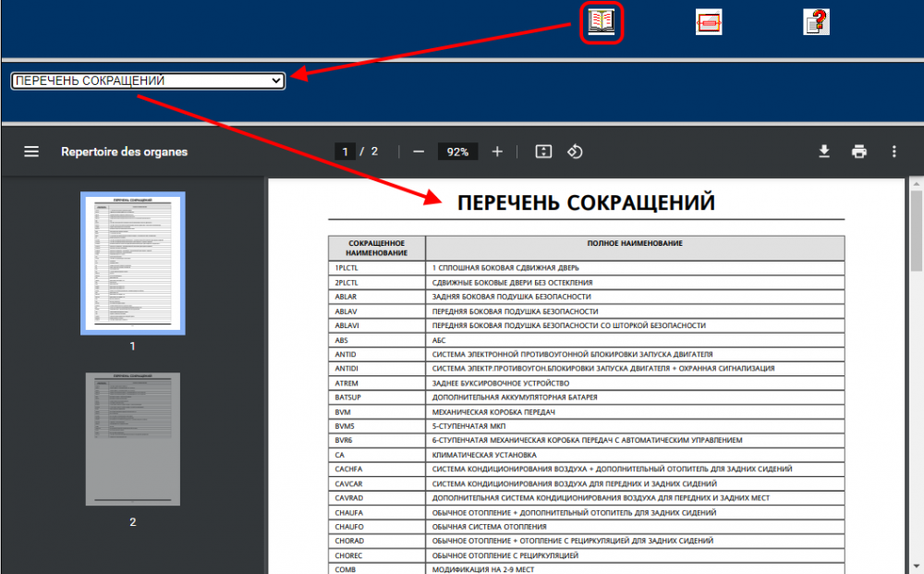Zoom in with the plus button
924x574 pixels.
(x=497, y=152)
